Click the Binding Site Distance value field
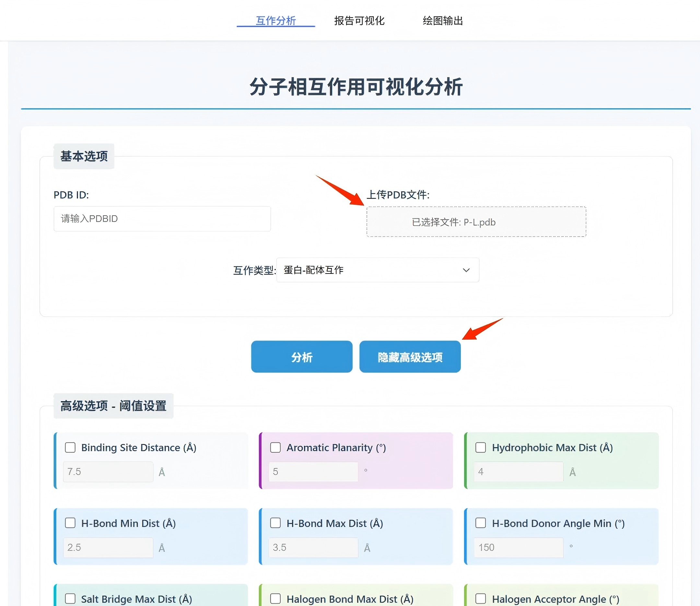This screenshot has height=606, width=700. point(108,472)
